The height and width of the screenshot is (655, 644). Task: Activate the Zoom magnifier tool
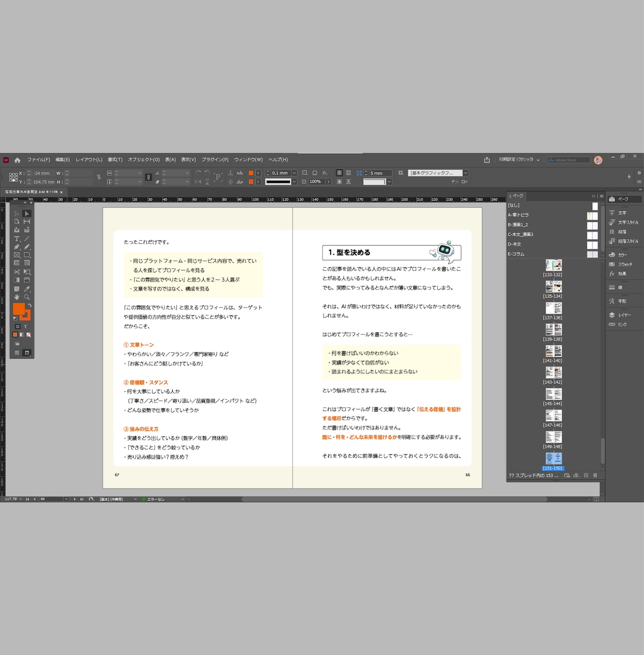click(x=27, y=297)
